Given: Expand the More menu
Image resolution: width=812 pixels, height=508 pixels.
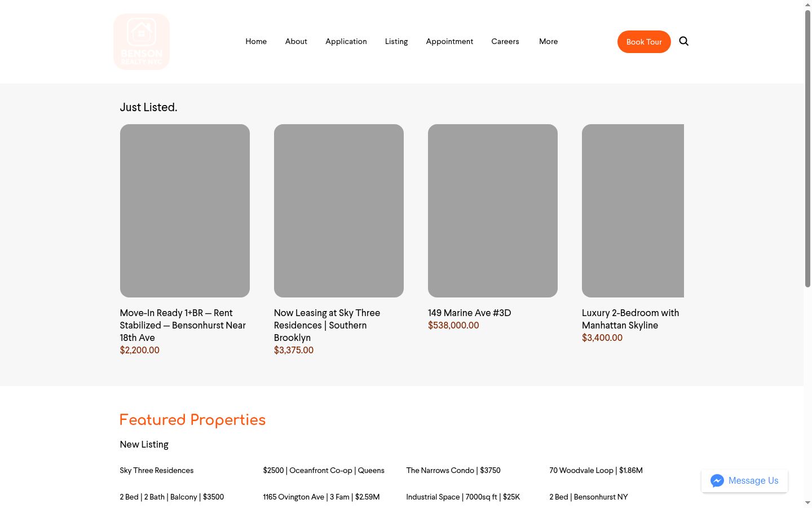Looking at the screenshot, I should (548, 41).
